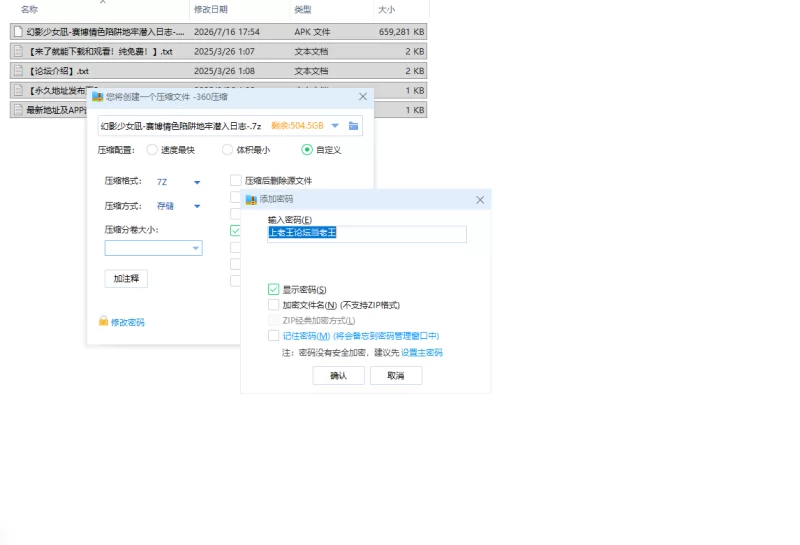Select the 【论坛介绍】.txt file name
Viewport: 800px width, 545px height.
click(58, 71)
